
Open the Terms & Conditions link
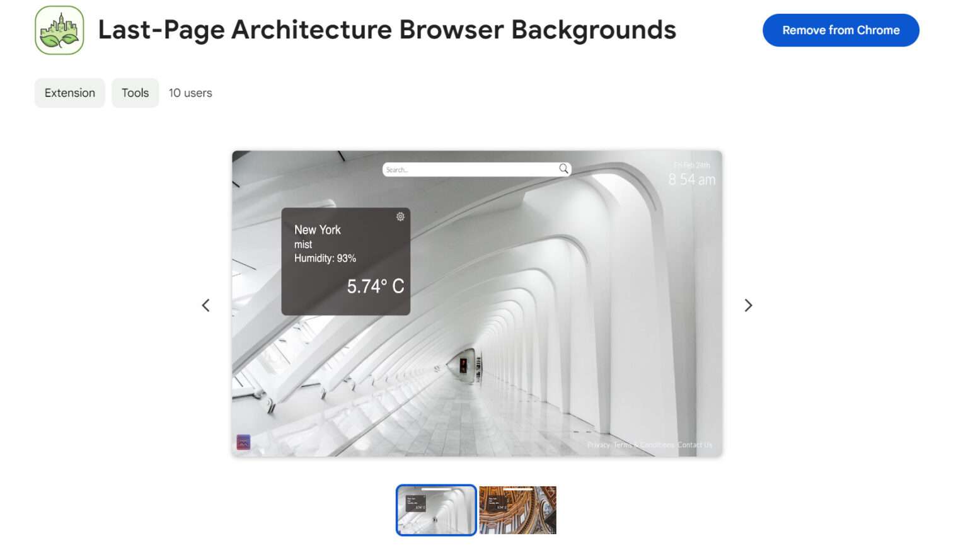[643, 445]
